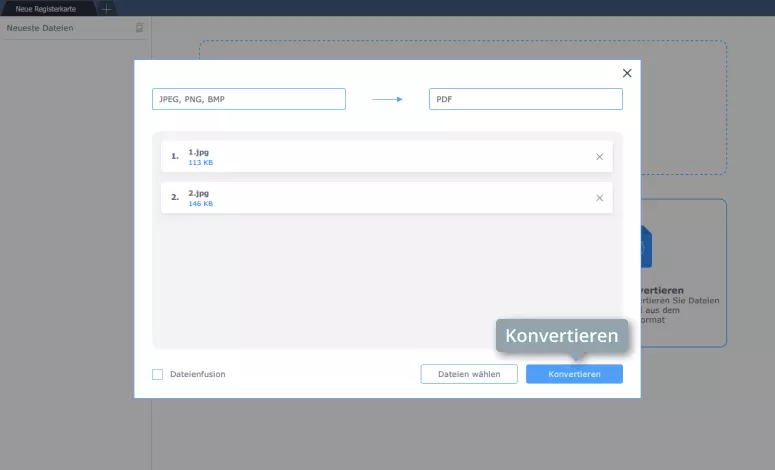Click the 113 KB file size text
This screenshot has height=470, width=775.
[200, 162]
